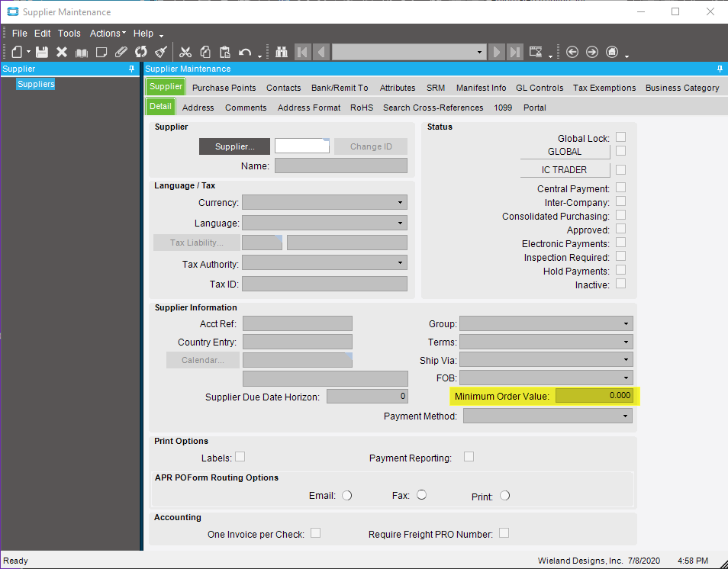This screenshot has width=728, height=569.
Task: Click the Forward circle arrow icon
Action: click(x=592, y=52)
